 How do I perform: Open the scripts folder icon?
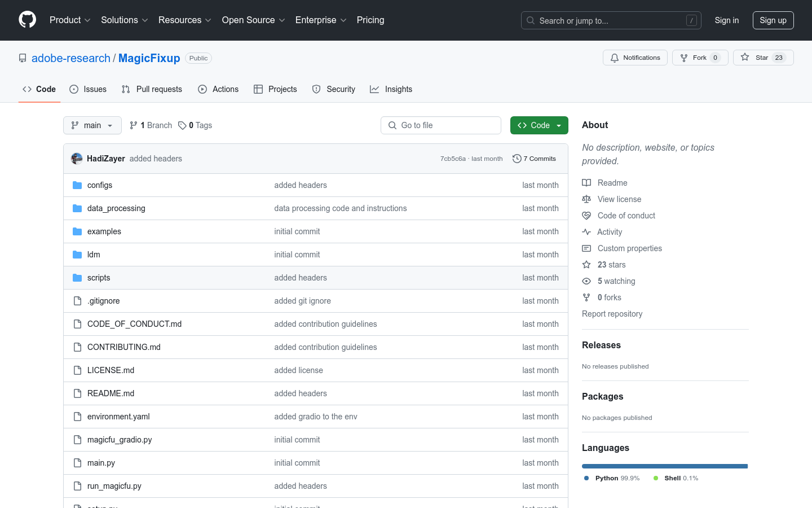[77, 278]
